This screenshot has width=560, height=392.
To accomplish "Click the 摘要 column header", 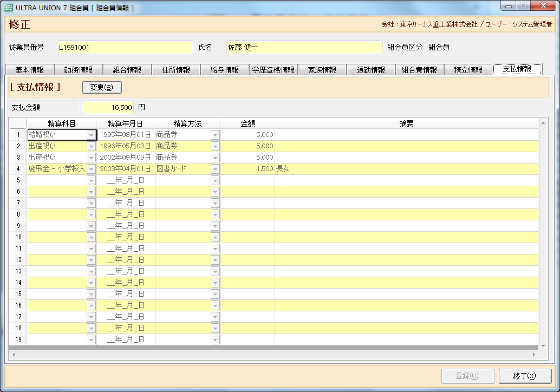I will tap(406, 123).
